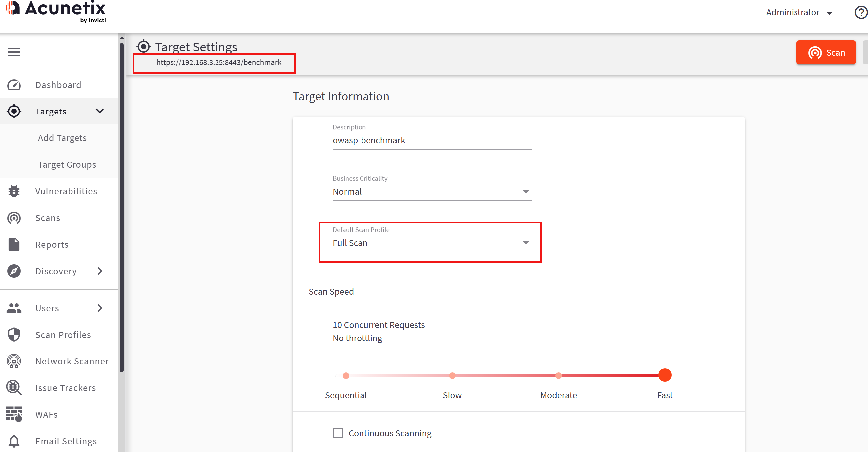Click the Network Scanner icon
This screenshot has height=452, width=868.
[14, 361]
